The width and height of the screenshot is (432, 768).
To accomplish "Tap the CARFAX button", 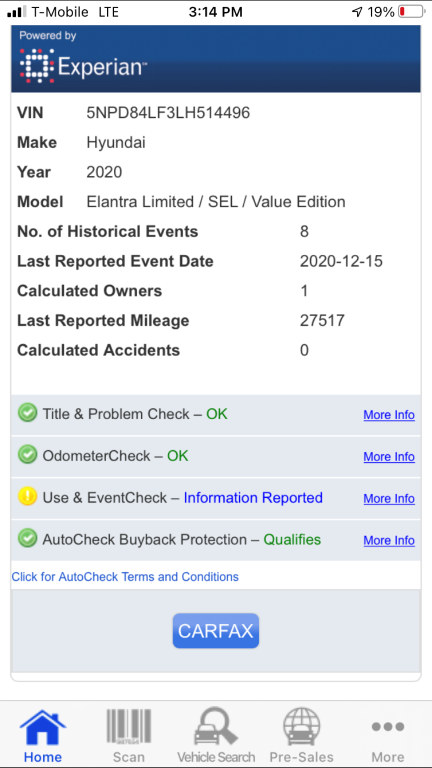I will (x=216, y=631).
